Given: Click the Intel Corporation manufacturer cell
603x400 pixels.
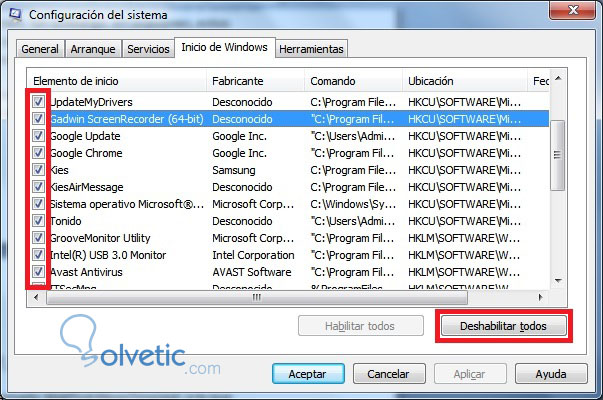Looking at the screenshot, I should 253,255.
